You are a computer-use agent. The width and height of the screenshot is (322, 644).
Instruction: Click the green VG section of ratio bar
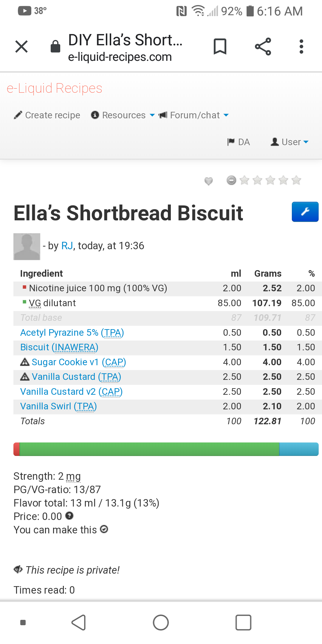point(149,449)
